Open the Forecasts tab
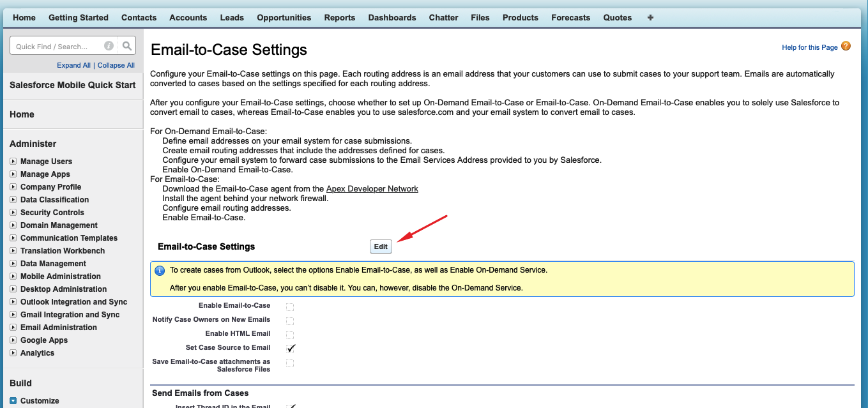 click(571, 17)
